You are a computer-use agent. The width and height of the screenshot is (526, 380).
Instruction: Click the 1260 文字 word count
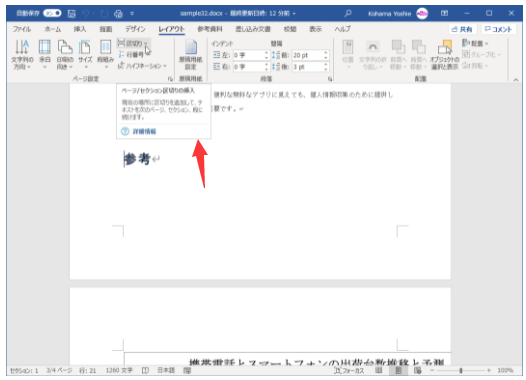119,370
